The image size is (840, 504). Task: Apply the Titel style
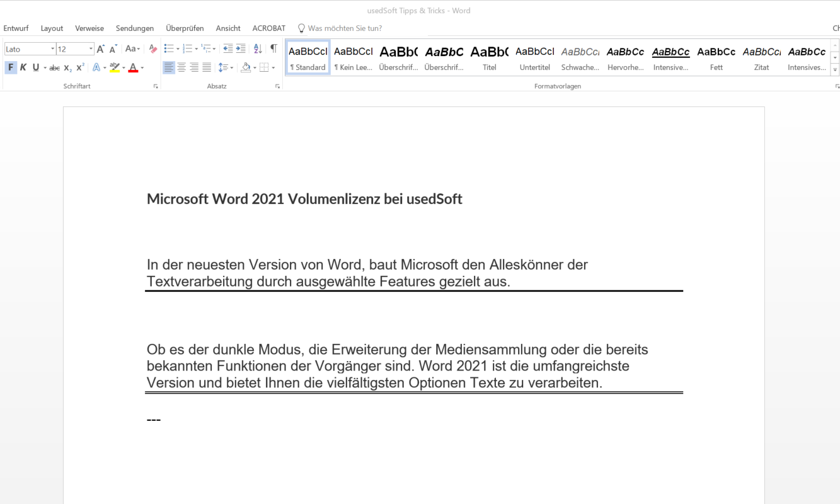[490, 58]
